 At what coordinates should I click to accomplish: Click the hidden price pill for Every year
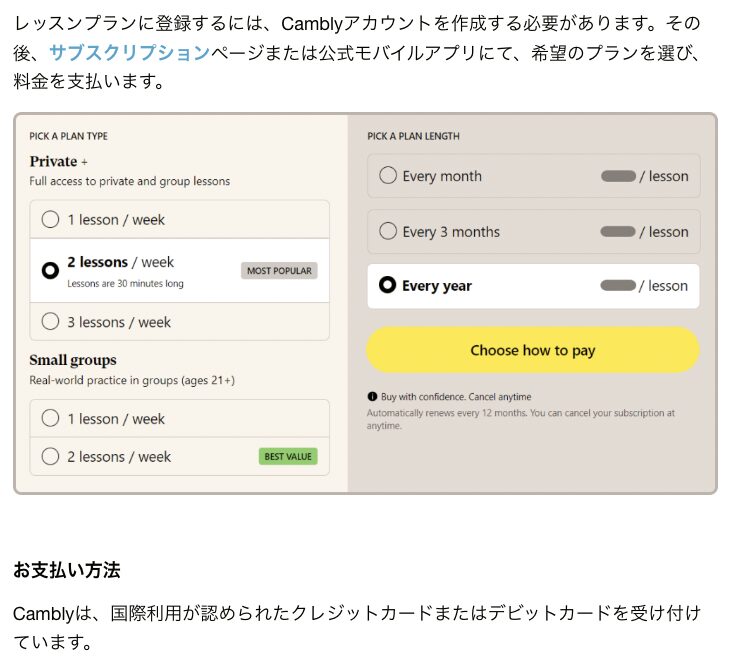(618, 285)
